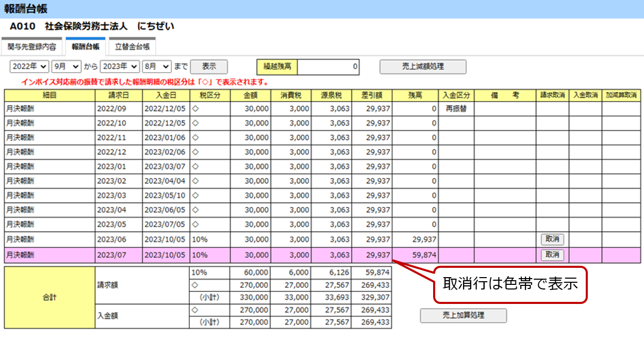
Task: Click the 入金日 column header
Action: click(x=166, y=95)
